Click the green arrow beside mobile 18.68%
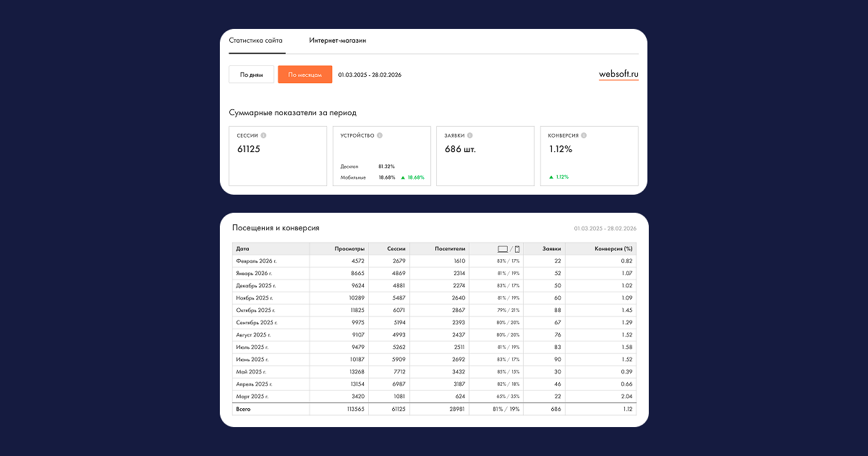 pos(403,177)
